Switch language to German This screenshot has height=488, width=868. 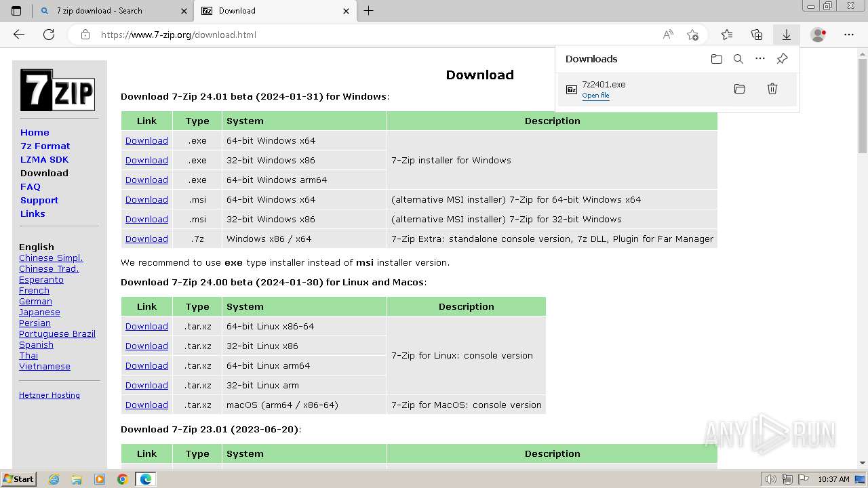[35, 301]
